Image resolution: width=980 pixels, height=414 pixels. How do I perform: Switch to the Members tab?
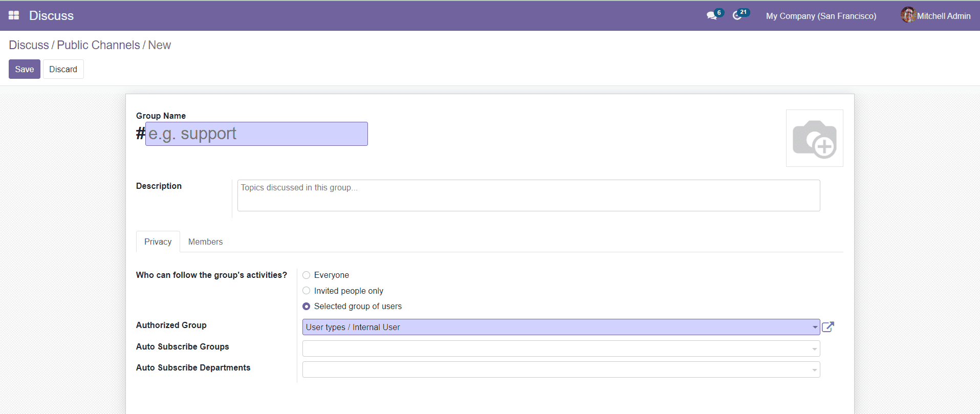(x=205, y=242)
